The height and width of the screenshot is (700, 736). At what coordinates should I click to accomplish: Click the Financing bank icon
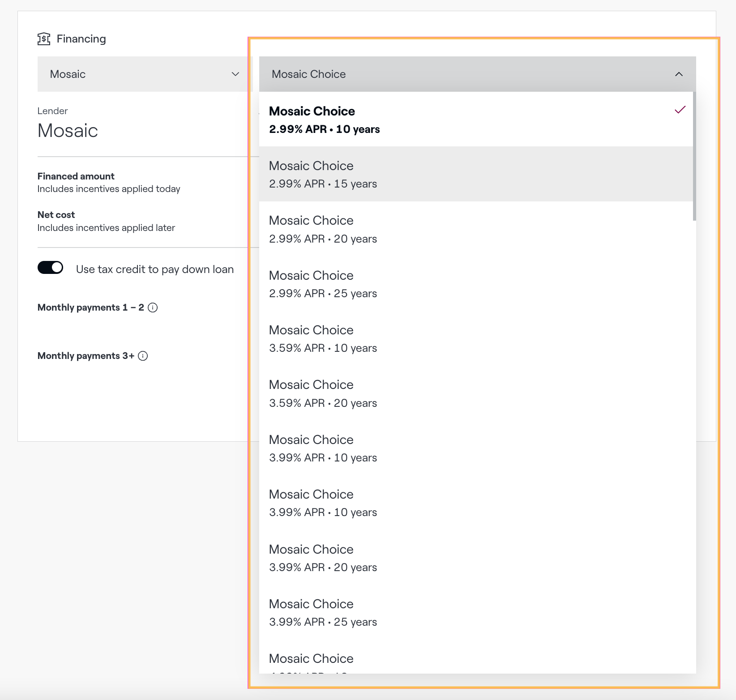tap(43, 39)
